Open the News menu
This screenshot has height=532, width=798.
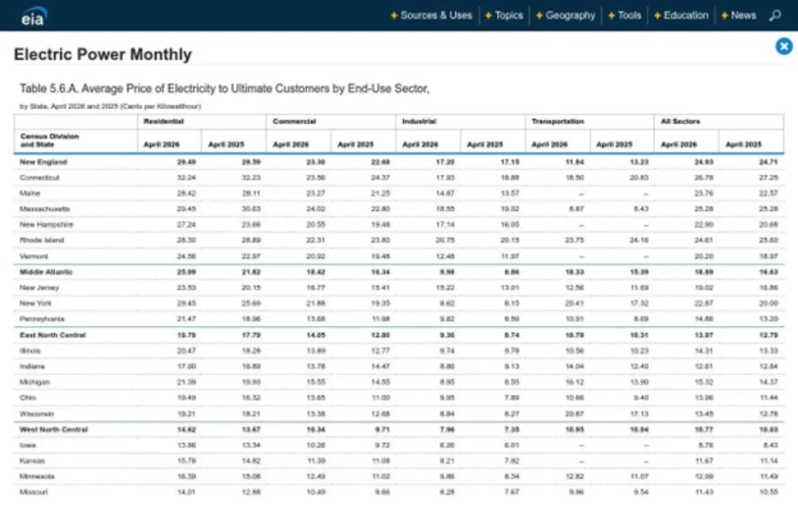tap(738, 15)
